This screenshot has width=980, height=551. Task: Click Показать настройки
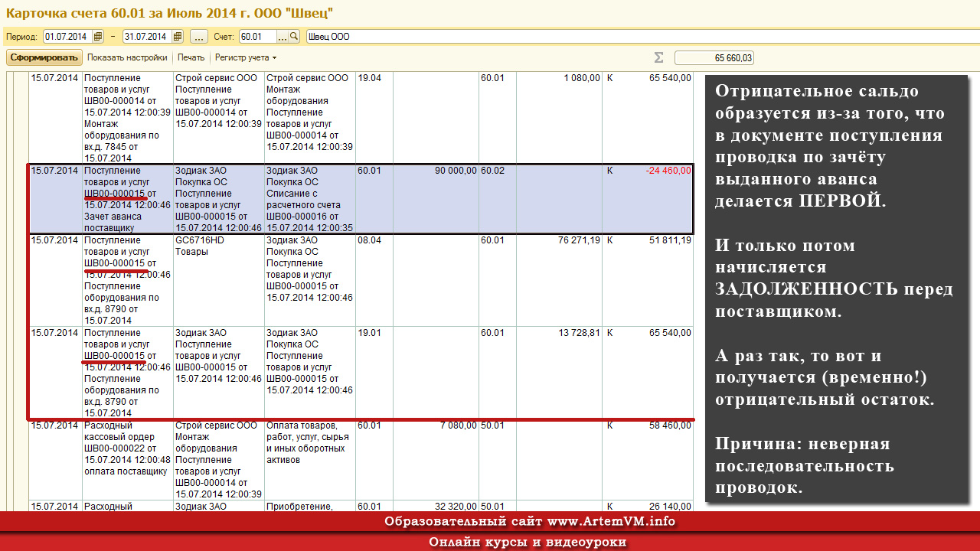point(127,57)
